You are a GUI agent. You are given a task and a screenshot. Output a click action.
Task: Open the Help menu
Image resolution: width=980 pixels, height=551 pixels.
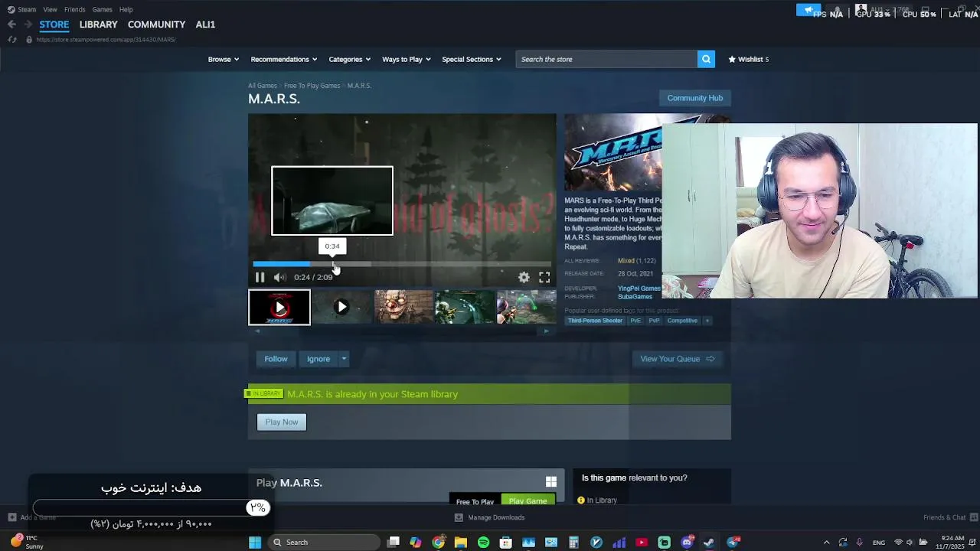(126, 9)
